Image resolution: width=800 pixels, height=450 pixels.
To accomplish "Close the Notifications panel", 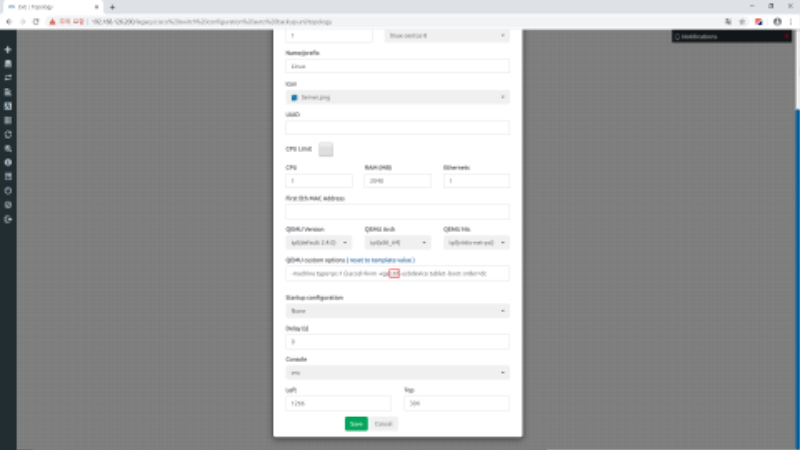I will [786, 36].
